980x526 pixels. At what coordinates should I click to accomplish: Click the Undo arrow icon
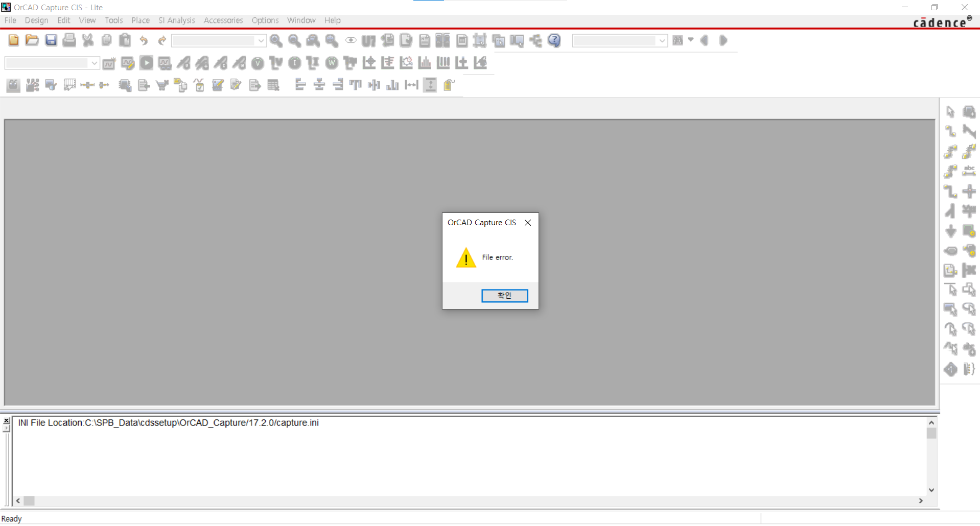tap(144, 40)
